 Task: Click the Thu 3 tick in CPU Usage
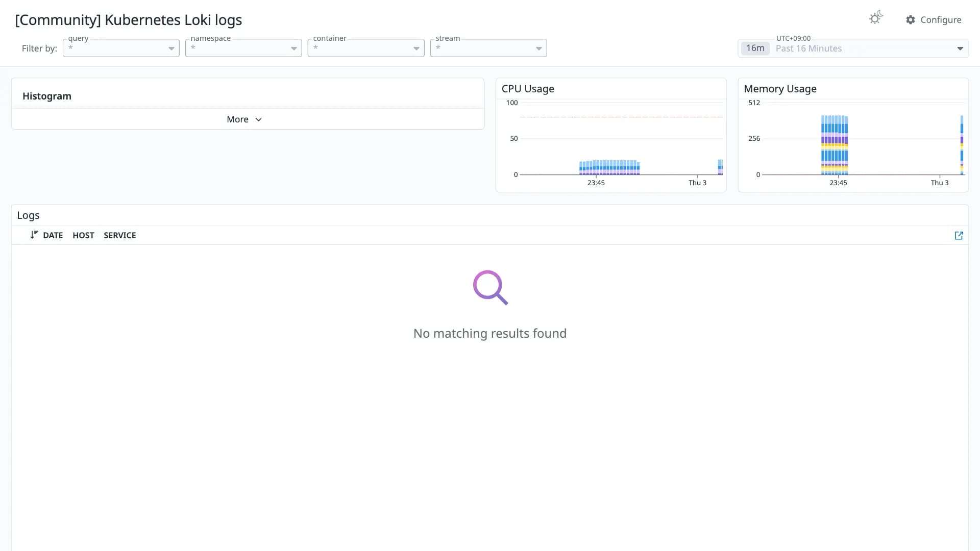[x=697, y=183]
